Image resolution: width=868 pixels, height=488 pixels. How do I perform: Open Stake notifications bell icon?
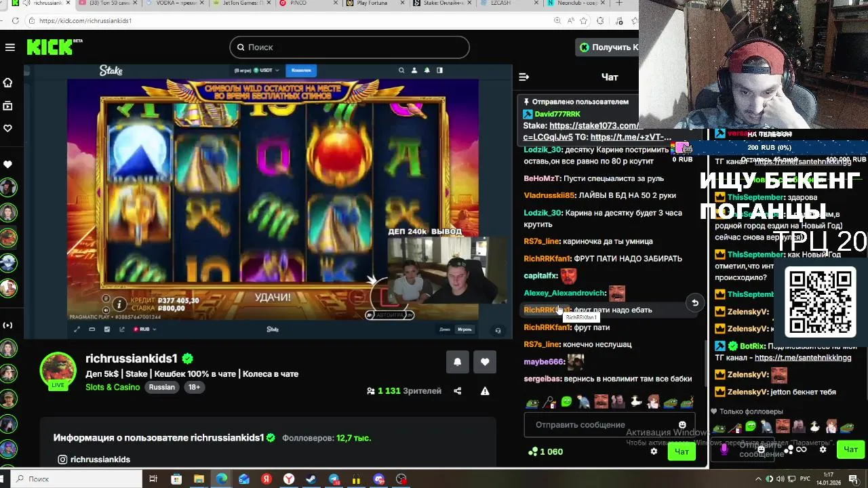427,70
